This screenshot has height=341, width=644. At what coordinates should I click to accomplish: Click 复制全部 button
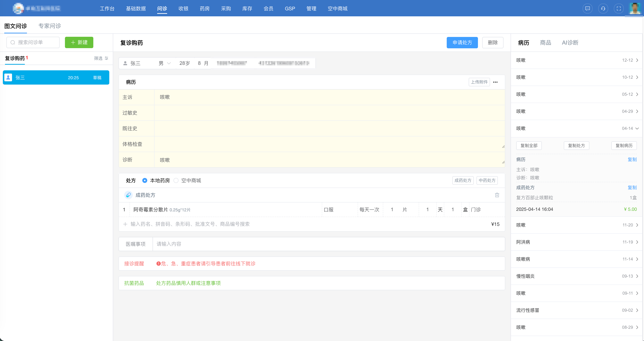coord(529,146)
